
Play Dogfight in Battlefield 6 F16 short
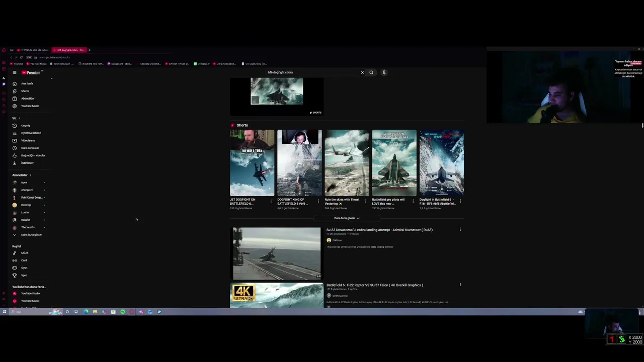[x=442, y=163]
